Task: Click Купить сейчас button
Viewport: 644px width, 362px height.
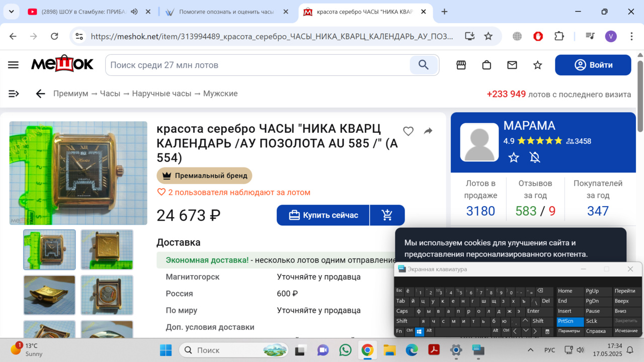Action: click(x=323, y=215)
